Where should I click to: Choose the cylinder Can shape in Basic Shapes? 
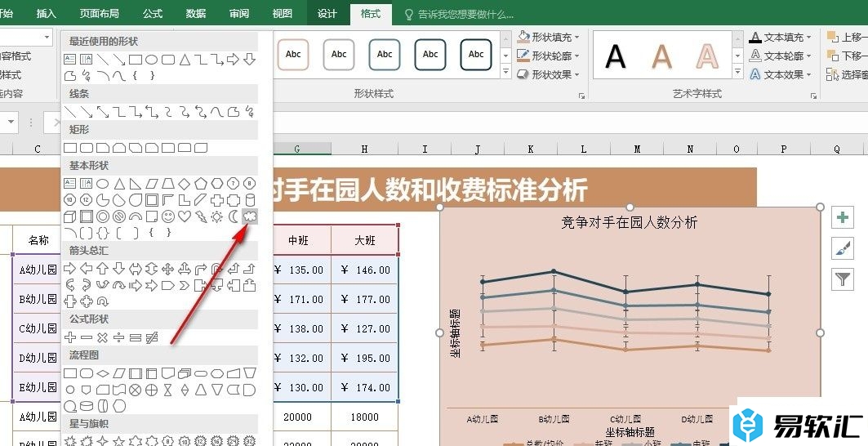pyautogui.click(x=250, y=199)
